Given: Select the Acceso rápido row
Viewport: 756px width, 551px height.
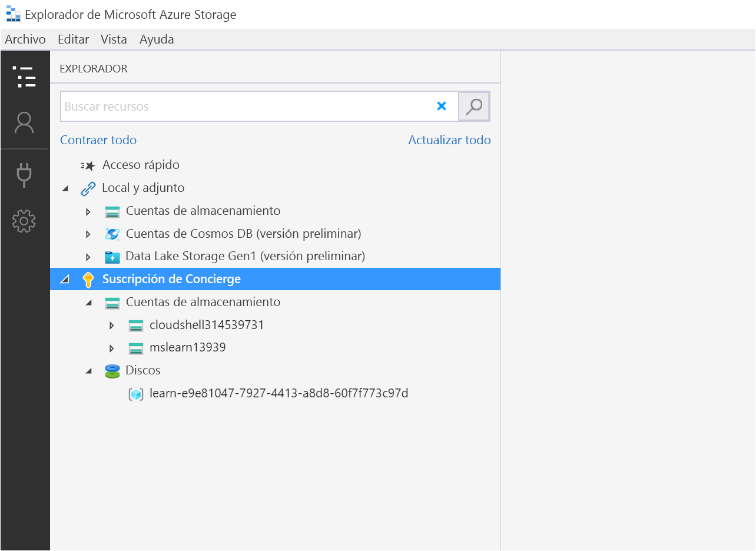Looking at the screenshot, I should (275, 165).
